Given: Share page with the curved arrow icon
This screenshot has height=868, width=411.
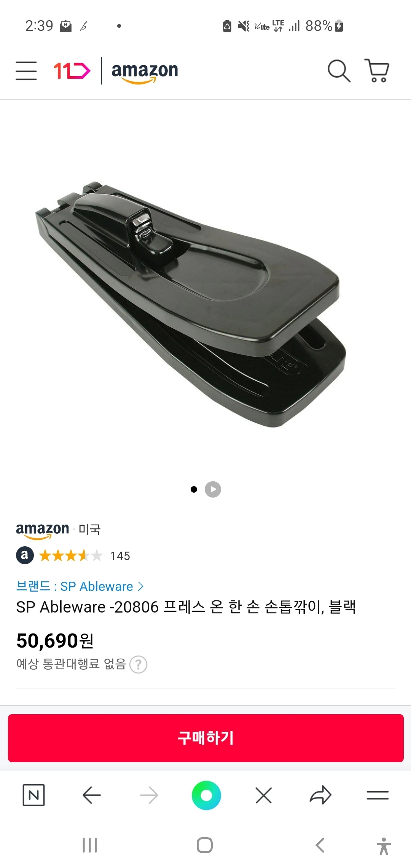Looking at the screenshot, I should pos(320,795).
